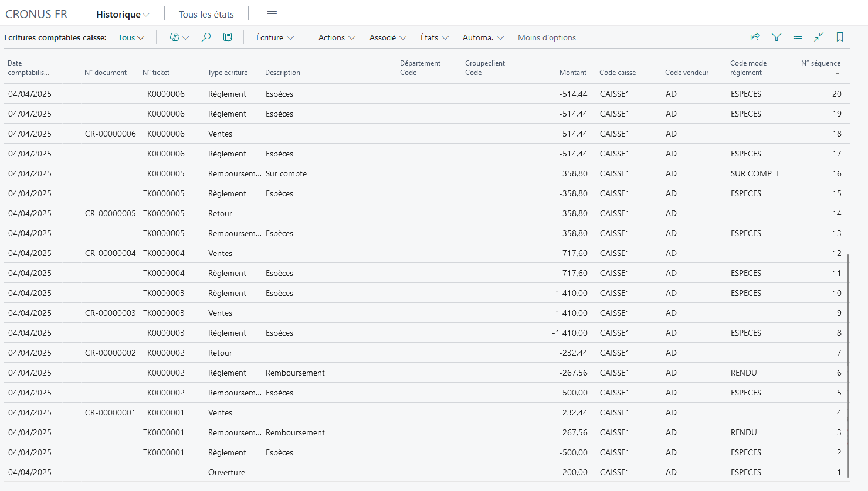Open the hamburger menu in the top bar
Image resolution: width=868 pixels, height=491 pixels.
coord(272,14)
